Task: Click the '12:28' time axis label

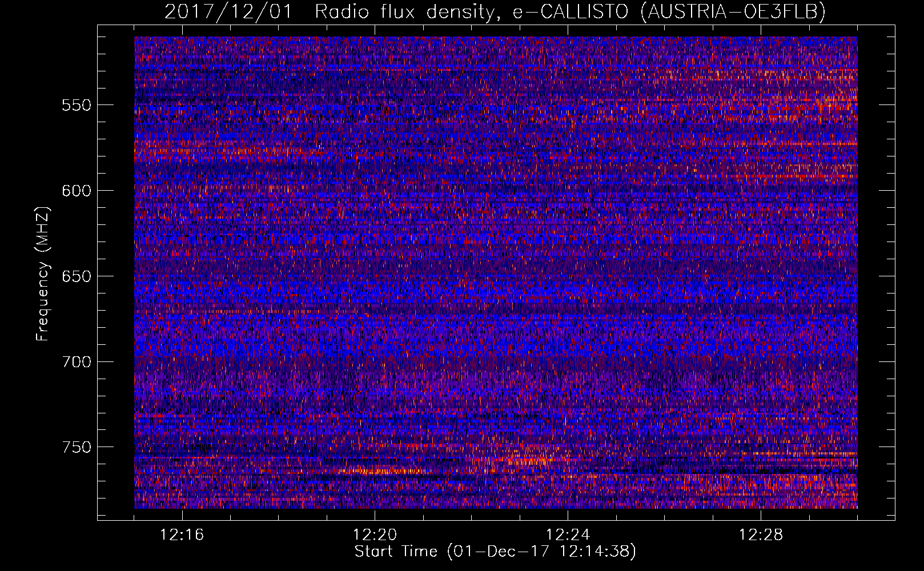Action: click(x=761, y=535)
